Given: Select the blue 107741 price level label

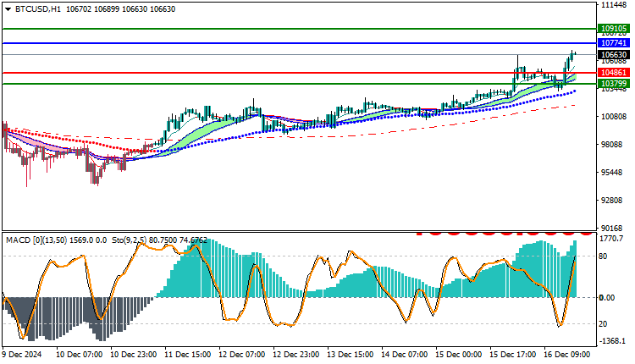Looking at the screenshot, I should coord(614,43).
